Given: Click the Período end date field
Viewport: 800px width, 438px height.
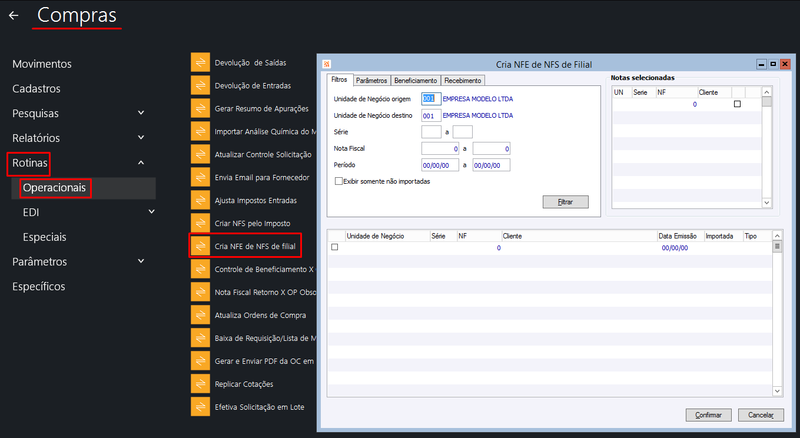Looking at the screenshot, I should 491,165.
